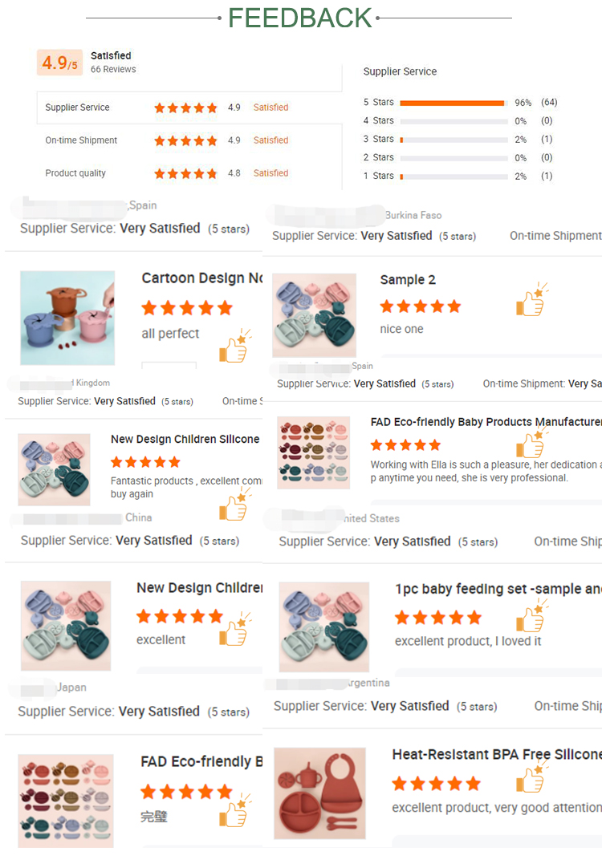This screenshot has width=602, height=868.
Task: Click the 4.9/5 overall rating badge
Action: click(60, 63)
